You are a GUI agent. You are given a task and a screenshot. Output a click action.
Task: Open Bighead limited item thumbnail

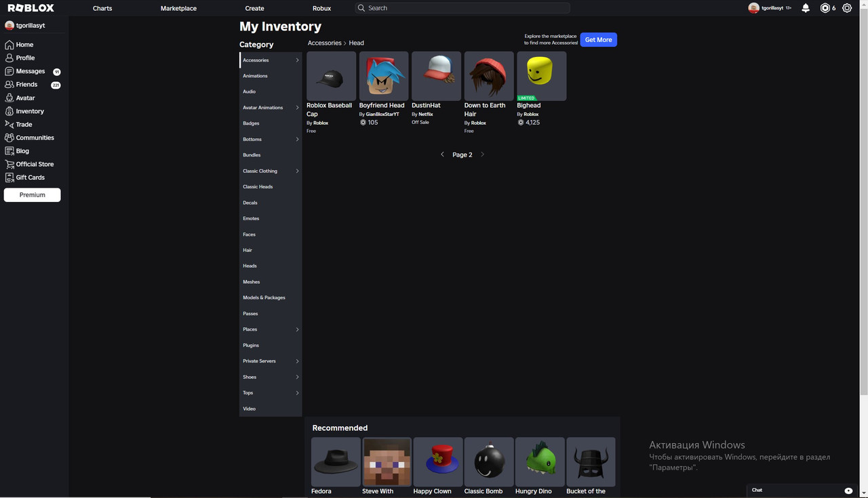click(541, 76)
